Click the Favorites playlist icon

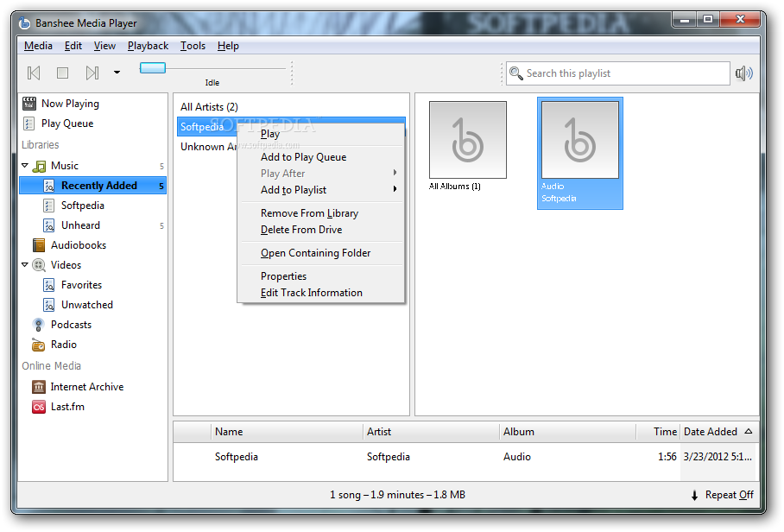48,285
